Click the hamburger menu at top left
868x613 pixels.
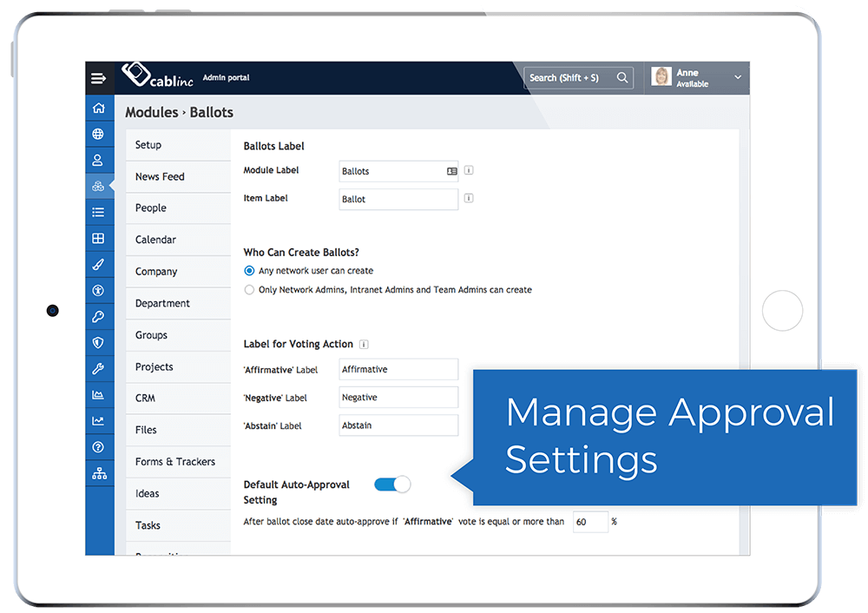99,77
